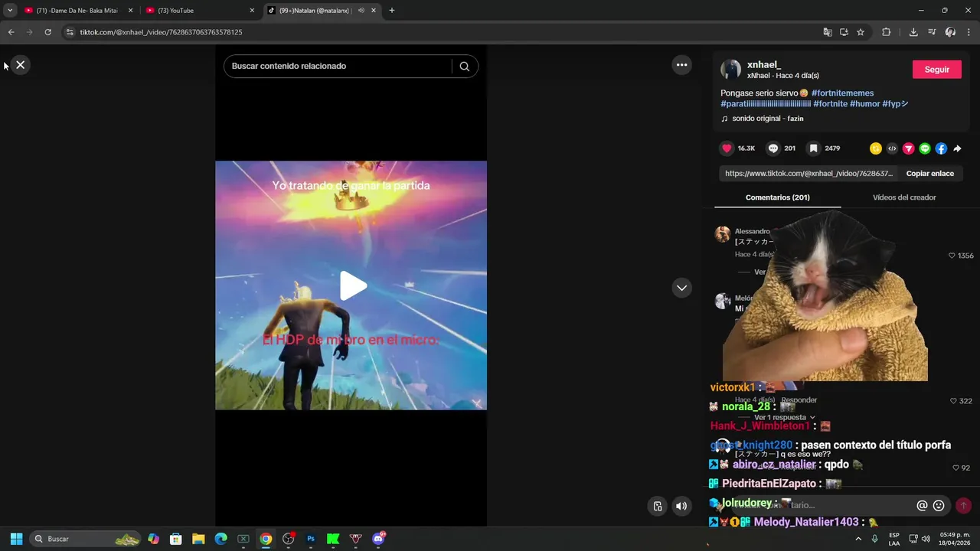Repost video with yellow repost icon
The height and width of the screenshot is (551, 980).
pyautogui.click(x=876, y=148)
